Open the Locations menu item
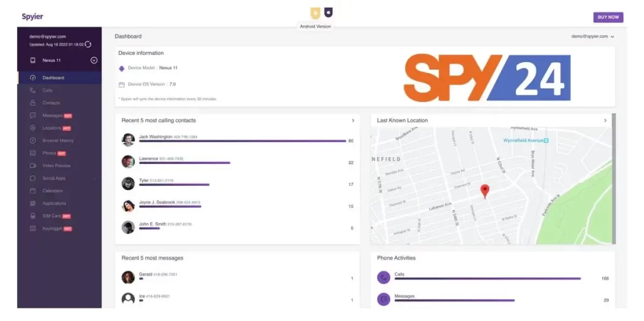Viewport: 644px width, 321px height. (60, 128)
